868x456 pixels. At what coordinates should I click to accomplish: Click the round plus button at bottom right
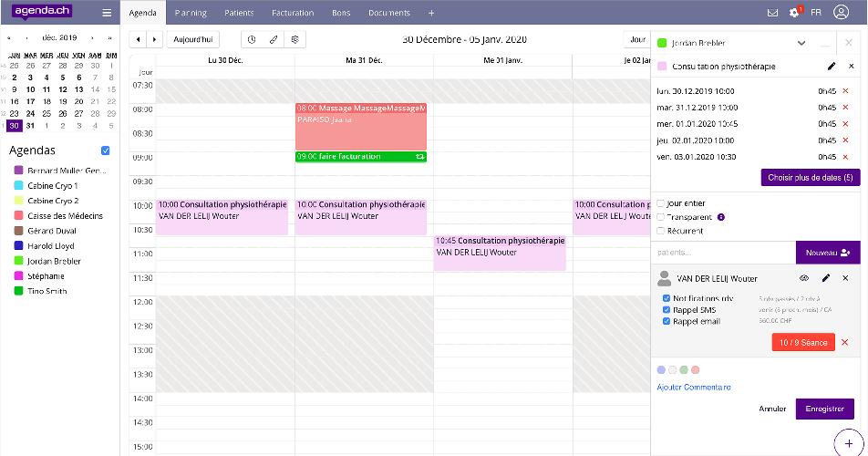coord(849,441)
